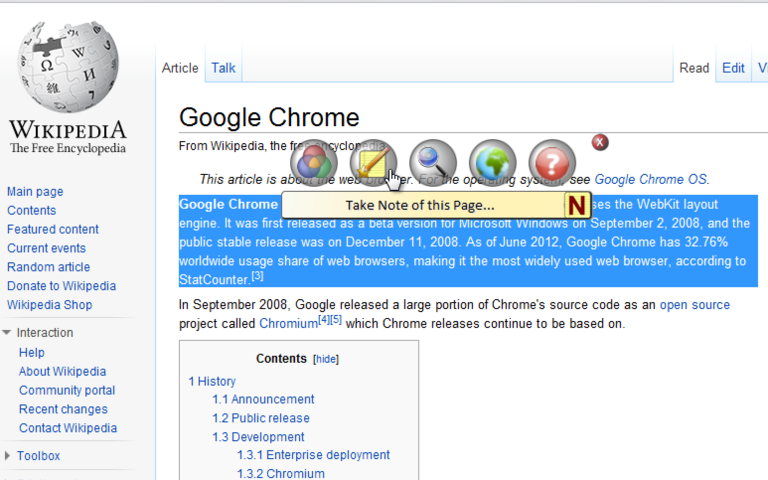Jump to 1.3 Development section
This screenshot has height=480, width=768.
coord(258,436)
